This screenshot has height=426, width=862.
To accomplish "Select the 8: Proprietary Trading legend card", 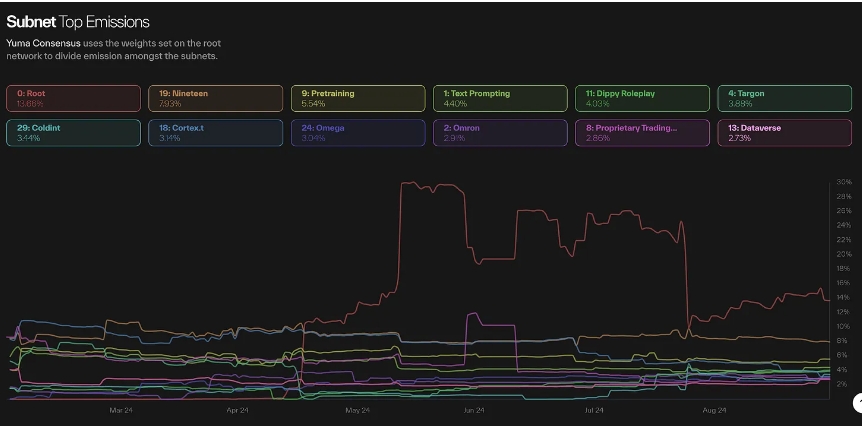I will pos(643,133).
